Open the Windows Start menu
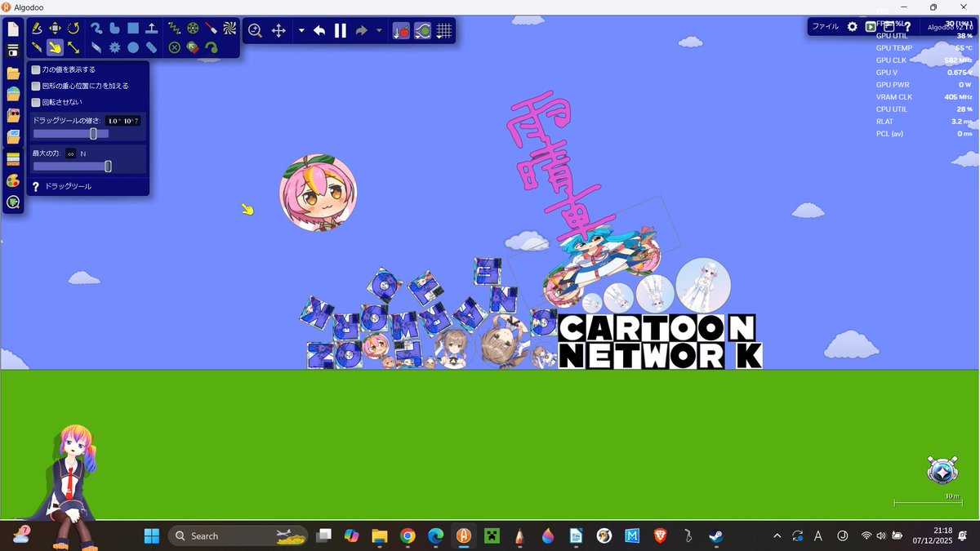 [152, 535]
